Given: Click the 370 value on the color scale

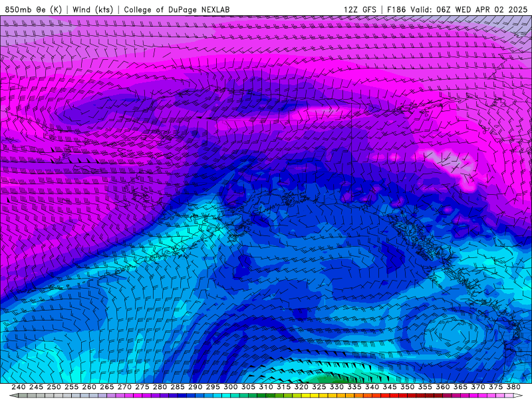Looking at the screenshot, I should point(477,387).
